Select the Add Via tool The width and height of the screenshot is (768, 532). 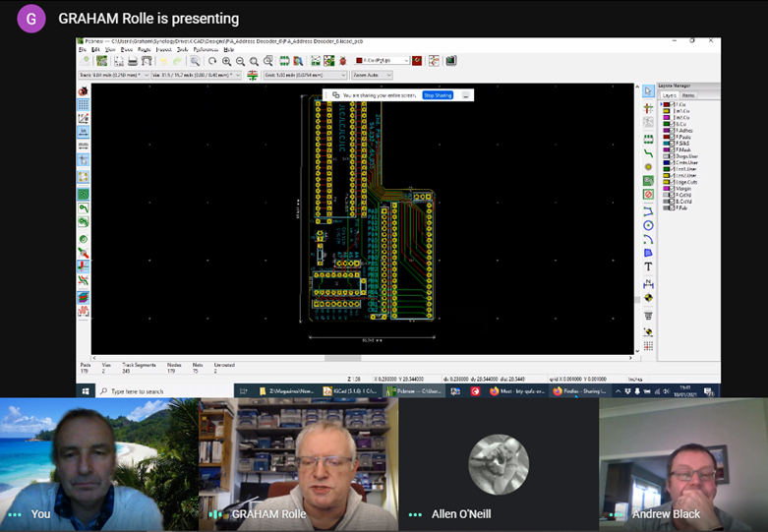648,167
